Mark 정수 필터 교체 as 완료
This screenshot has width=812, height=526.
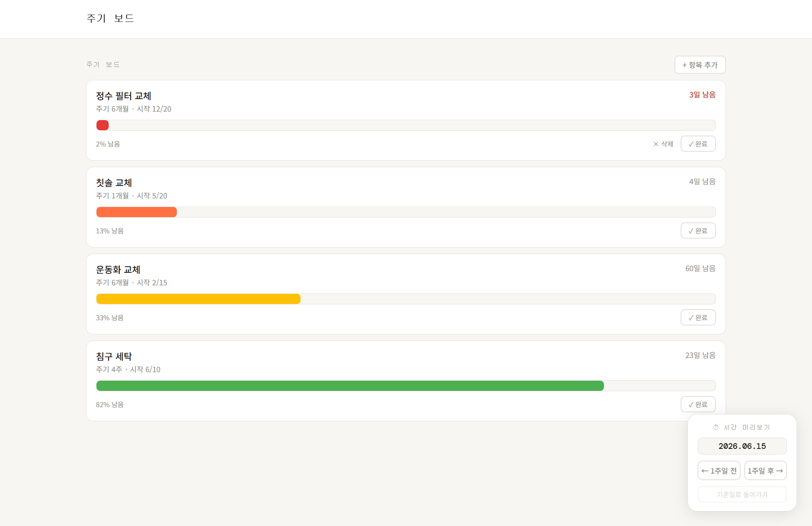click(x=698, y=144)
